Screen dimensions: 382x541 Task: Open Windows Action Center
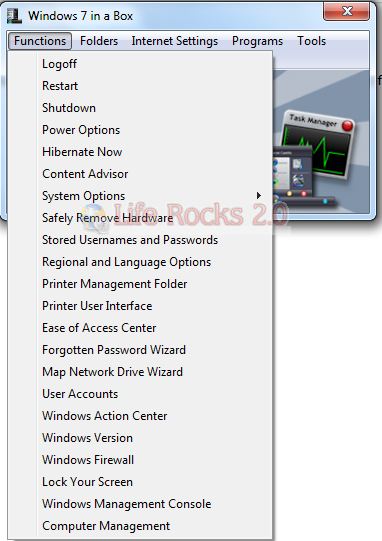[140, 416]
